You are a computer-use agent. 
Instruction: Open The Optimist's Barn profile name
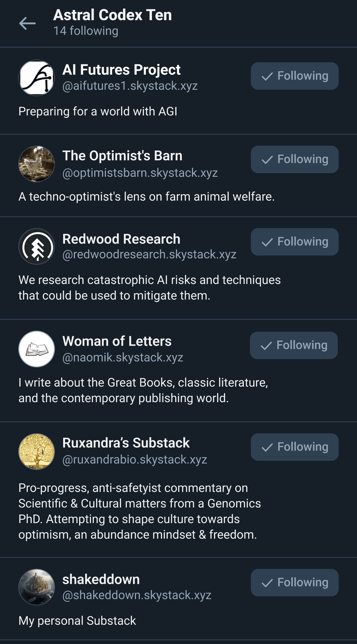coord(122,156)
